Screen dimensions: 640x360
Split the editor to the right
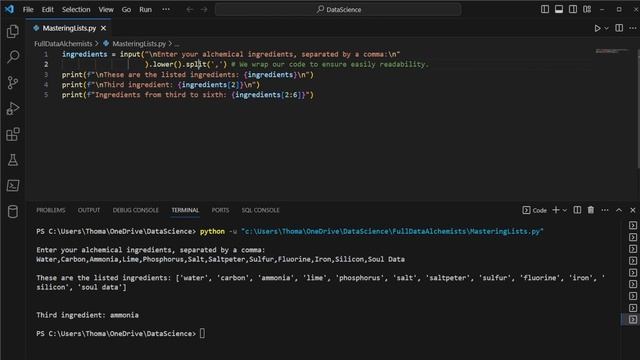(619, 28)
